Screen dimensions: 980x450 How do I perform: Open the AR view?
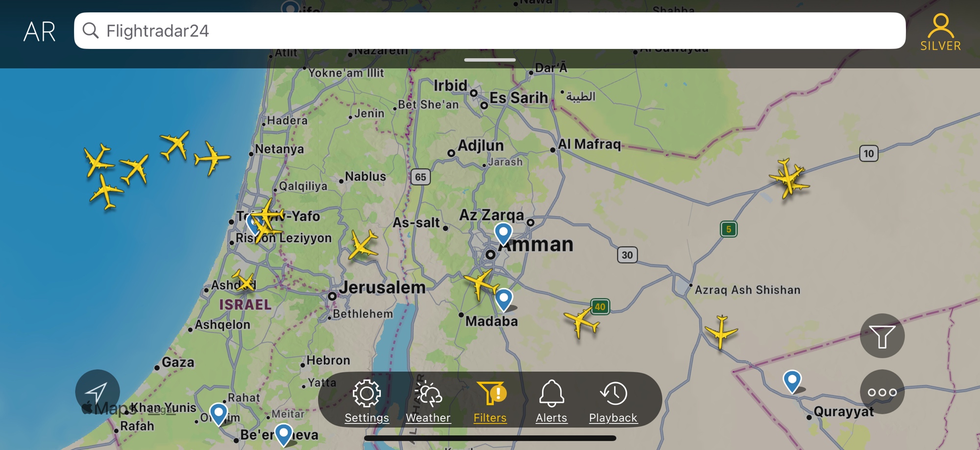pos(40,31)
